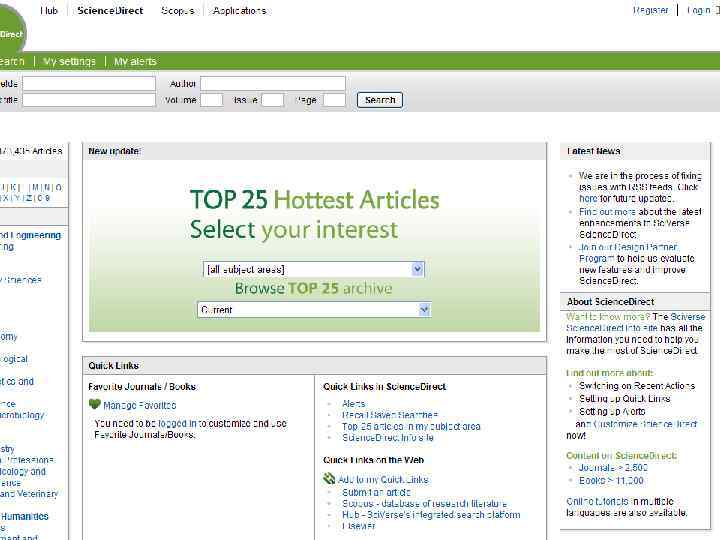Open the Veterinary subject link in sidebar

pyautogui.click(x=29, y=494)
